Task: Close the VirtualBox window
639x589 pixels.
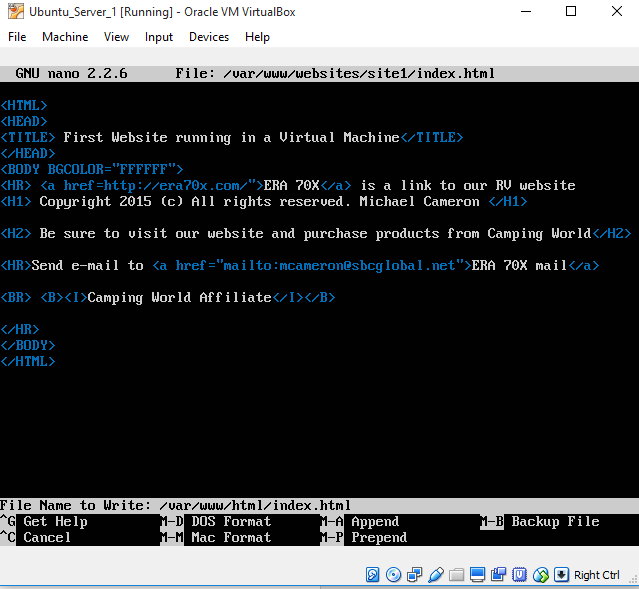Action: point(617,11)
